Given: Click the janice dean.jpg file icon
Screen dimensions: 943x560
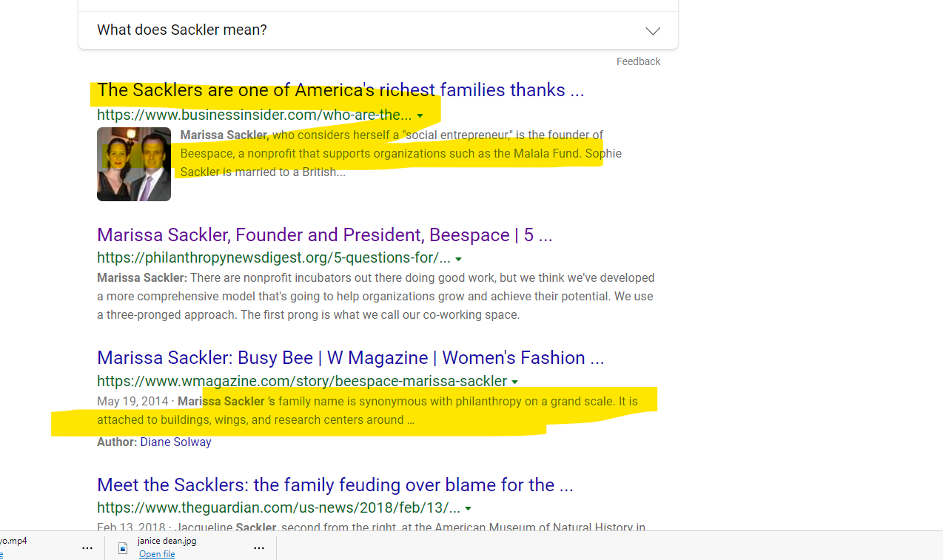Looking at the screenshot, I should coord(123,547).
